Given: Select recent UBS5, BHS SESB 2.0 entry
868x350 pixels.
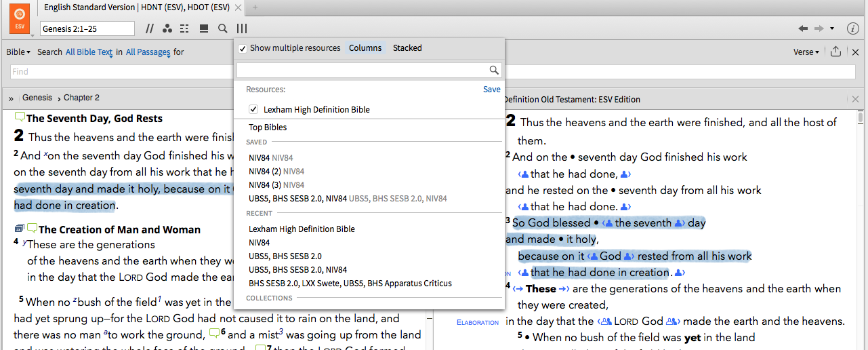Looking at the screenshot, I should point(285,256).
